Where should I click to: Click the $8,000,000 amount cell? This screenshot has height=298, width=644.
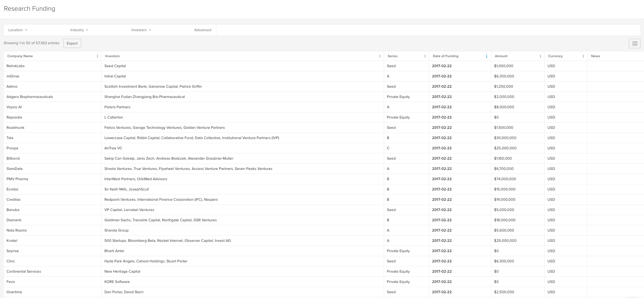pyautogui.click(x=518, y=107)
